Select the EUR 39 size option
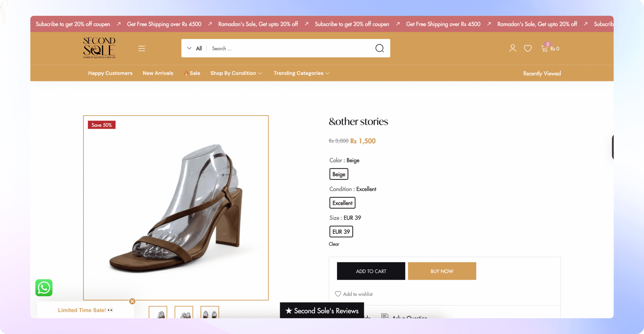Screen dimensions: 644x334 341,231
